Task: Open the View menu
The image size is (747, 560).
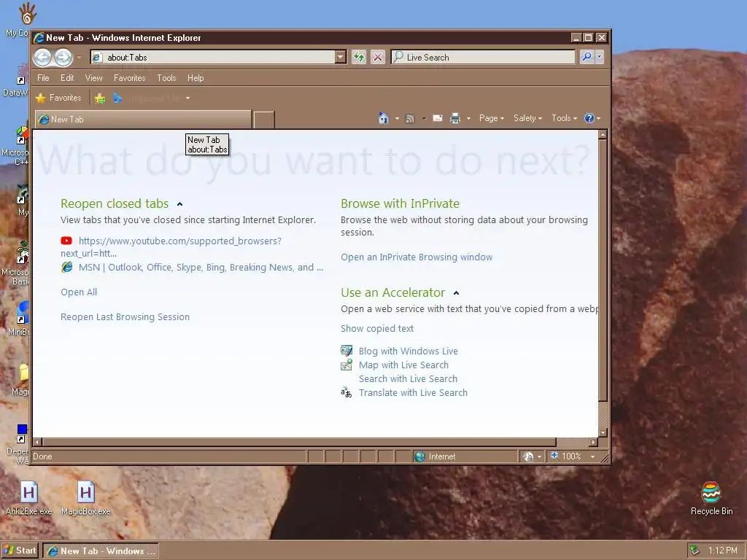Action: [94, 77]
